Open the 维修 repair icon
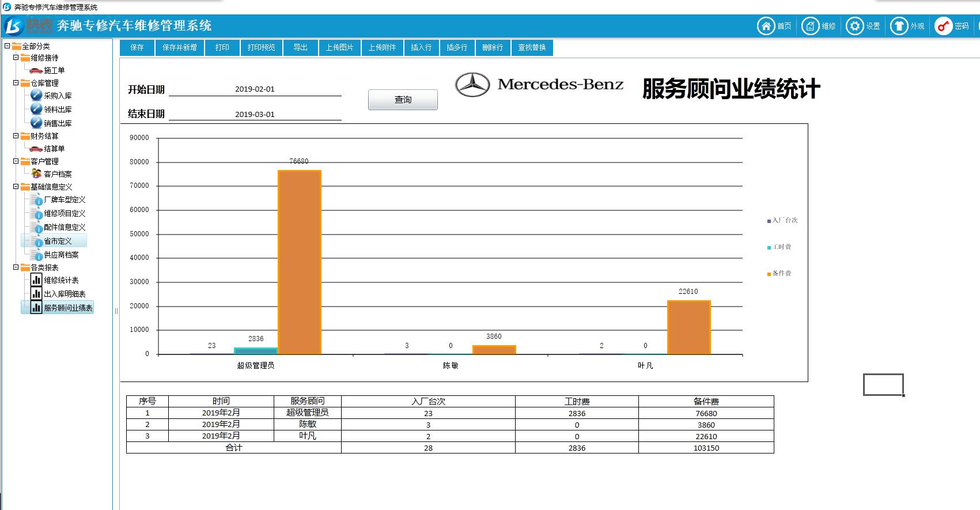 (810, 26)
